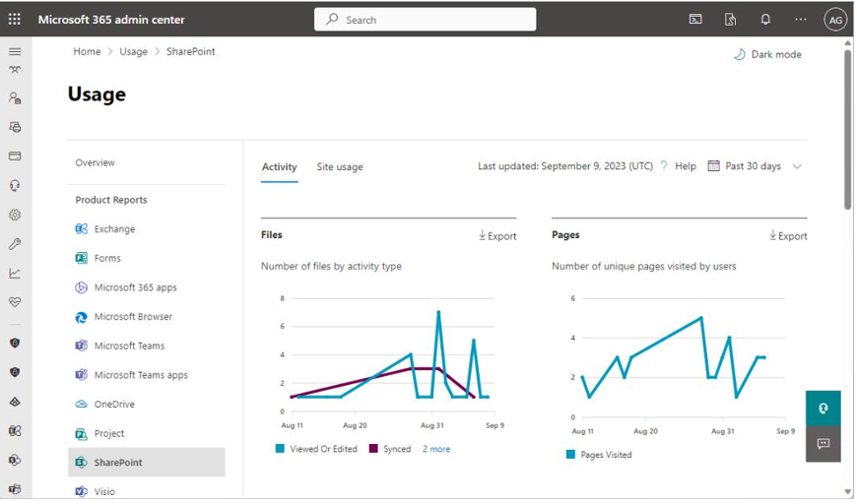Go to Usage breadcrumb
This screenshot has width=857, height=504.
click(133, 51)
